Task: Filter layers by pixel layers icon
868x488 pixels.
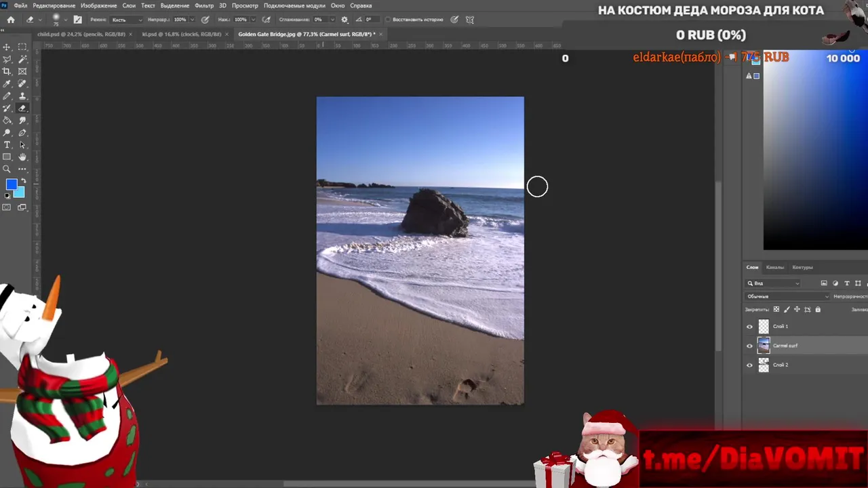Action: pos(824,283)
